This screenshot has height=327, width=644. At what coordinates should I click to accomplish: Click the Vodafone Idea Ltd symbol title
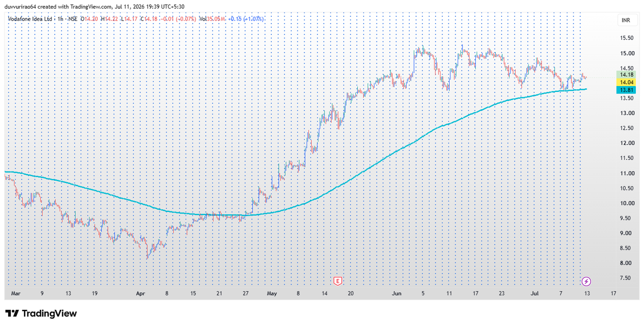pyautogui.click(x=31, y=19)
